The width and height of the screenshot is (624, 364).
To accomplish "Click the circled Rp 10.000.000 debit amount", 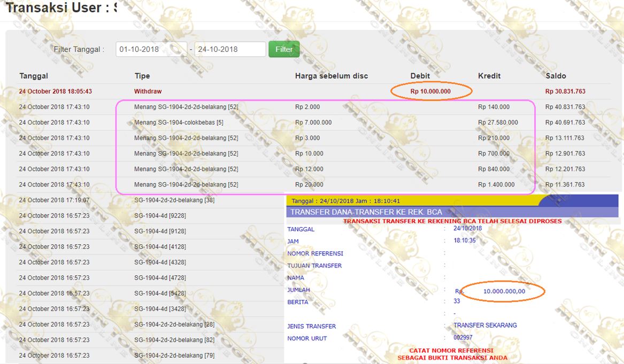I will pos(430,91).
